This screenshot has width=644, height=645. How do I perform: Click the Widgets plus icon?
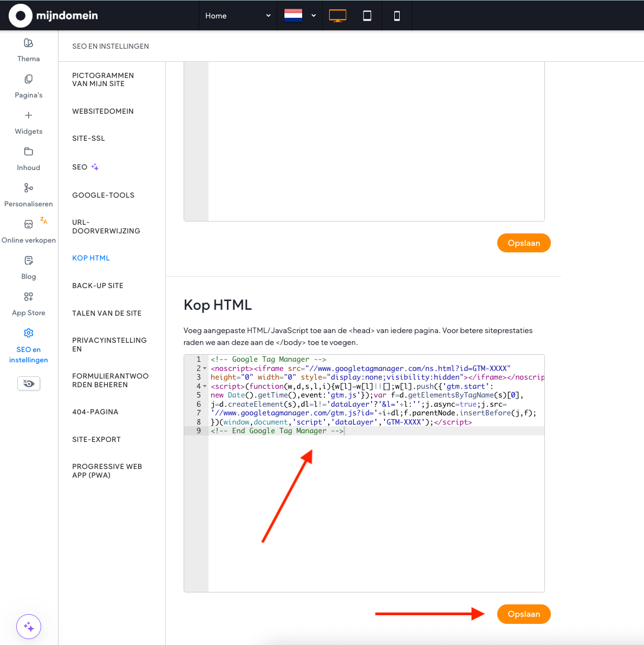[x=29, y=115]
